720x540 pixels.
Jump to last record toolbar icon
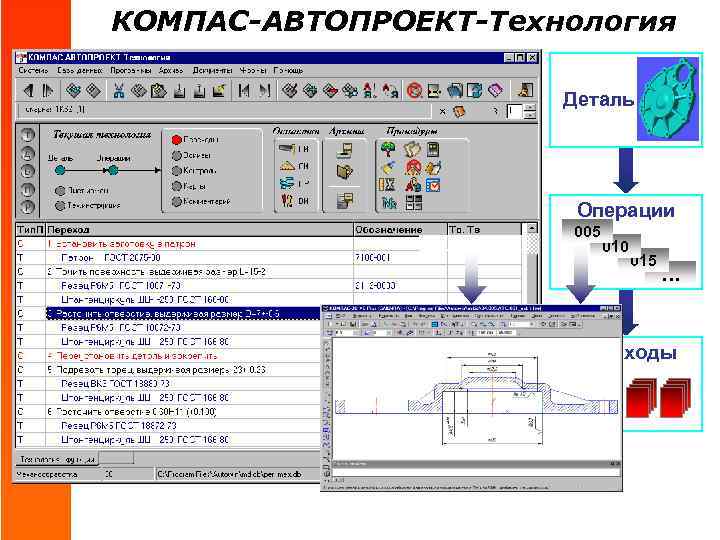point(264,90)
